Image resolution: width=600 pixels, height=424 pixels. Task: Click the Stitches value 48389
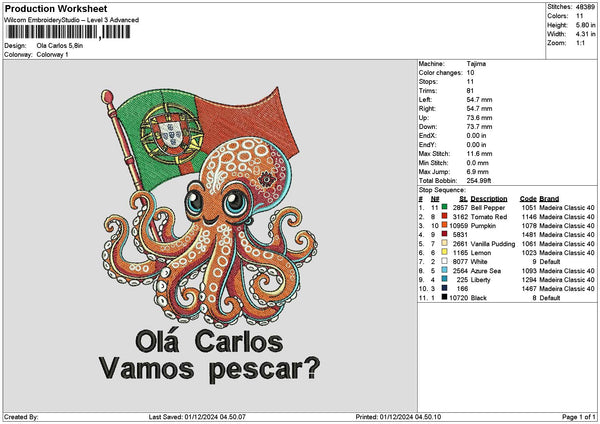586,7
